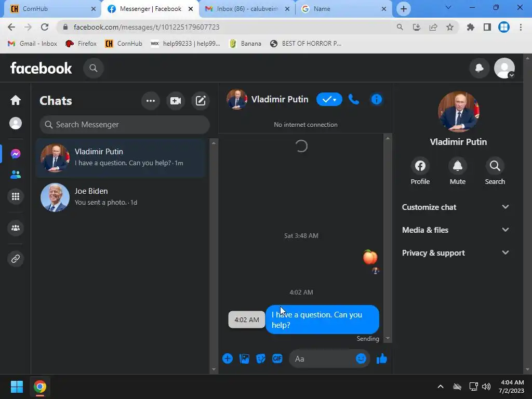The height and width of the screenshot is (399, 532).
Task: Open browser zoom search icon
Action: 400,27
